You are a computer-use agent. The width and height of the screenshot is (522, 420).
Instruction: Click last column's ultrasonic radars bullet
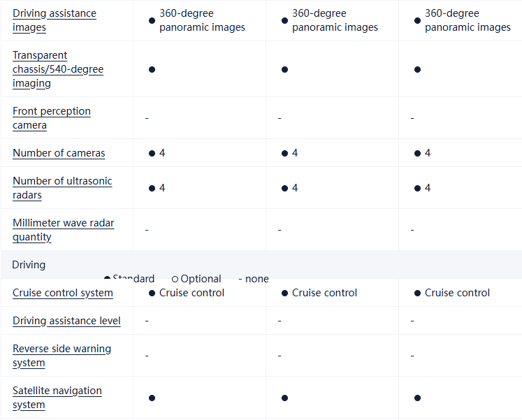(x=417, y=188)
